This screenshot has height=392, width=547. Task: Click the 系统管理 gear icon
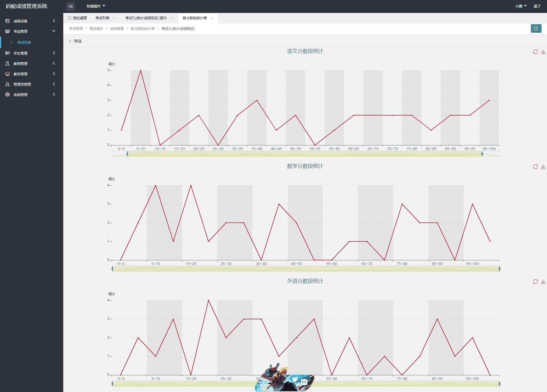[x=7, y=95]
